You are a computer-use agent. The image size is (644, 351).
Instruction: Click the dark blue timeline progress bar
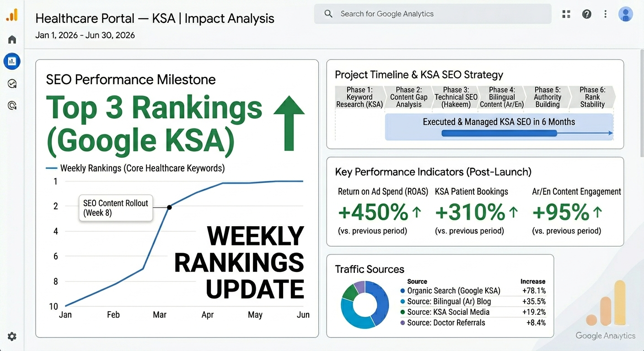tap(499, 133)
